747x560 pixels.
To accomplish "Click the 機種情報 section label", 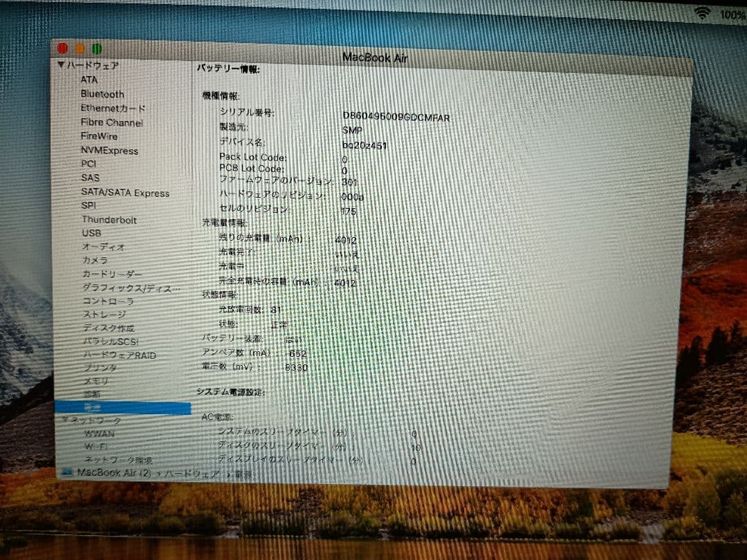I will (221, 95).
